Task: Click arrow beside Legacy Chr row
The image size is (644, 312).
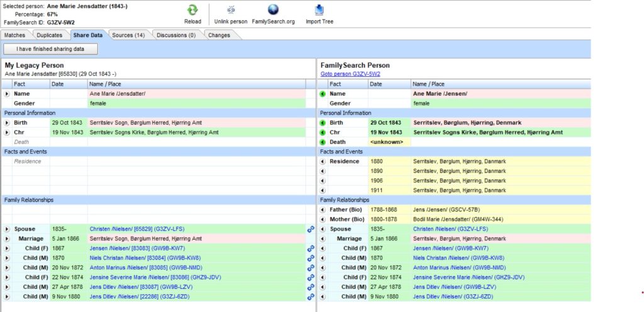Action: click(6, 133)
